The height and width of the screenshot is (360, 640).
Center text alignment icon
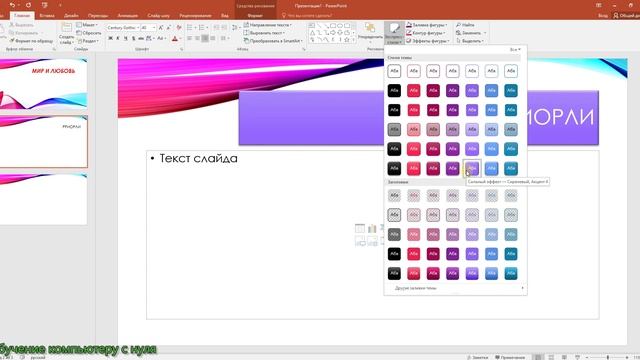pos(197,38)
